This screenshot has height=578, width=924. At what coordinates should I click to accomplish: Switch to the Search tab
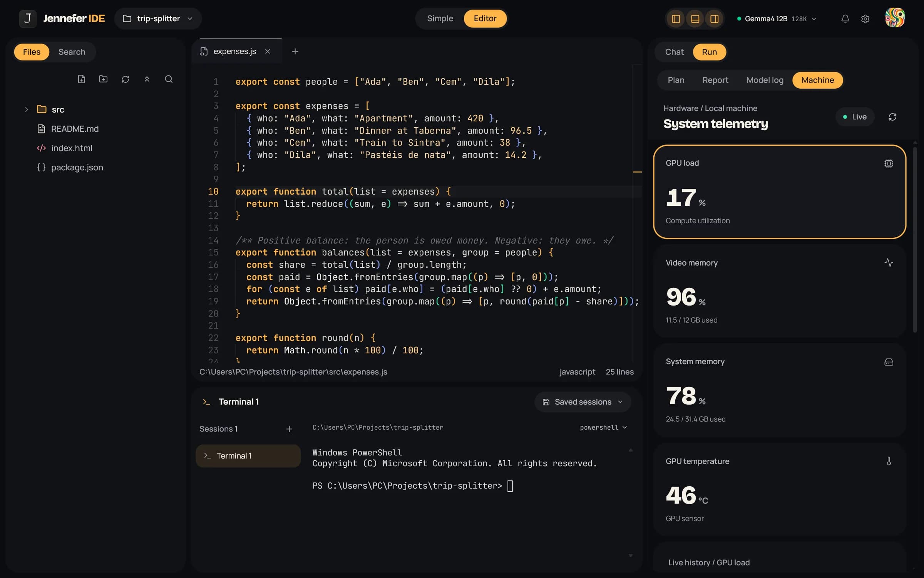pos(72,52)
